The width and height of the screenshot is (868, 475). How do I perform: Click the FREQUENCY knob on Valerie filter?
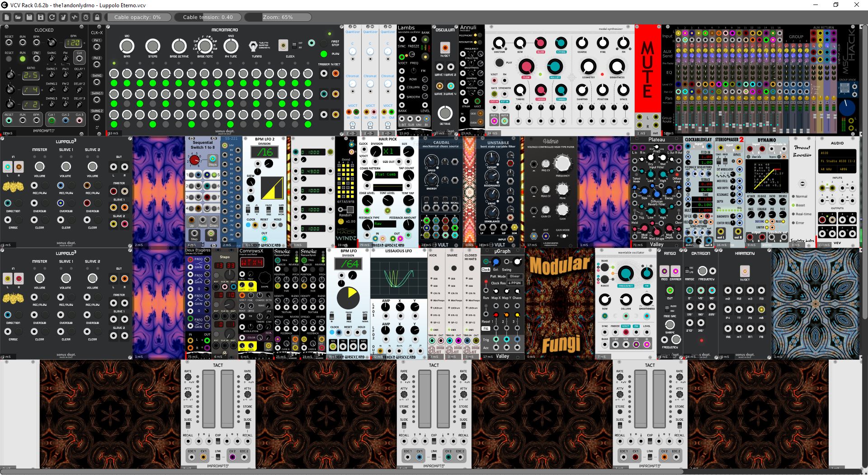562,163
